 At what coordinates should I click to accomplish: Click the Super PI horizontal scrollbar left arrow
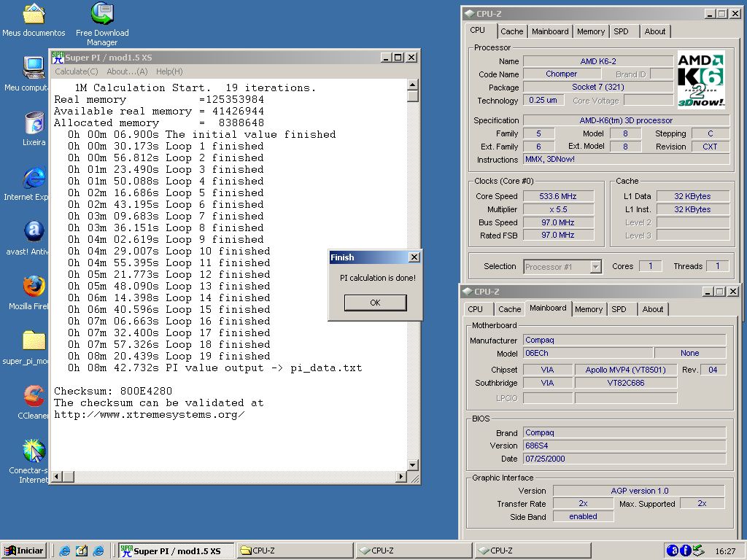(57, 476)
